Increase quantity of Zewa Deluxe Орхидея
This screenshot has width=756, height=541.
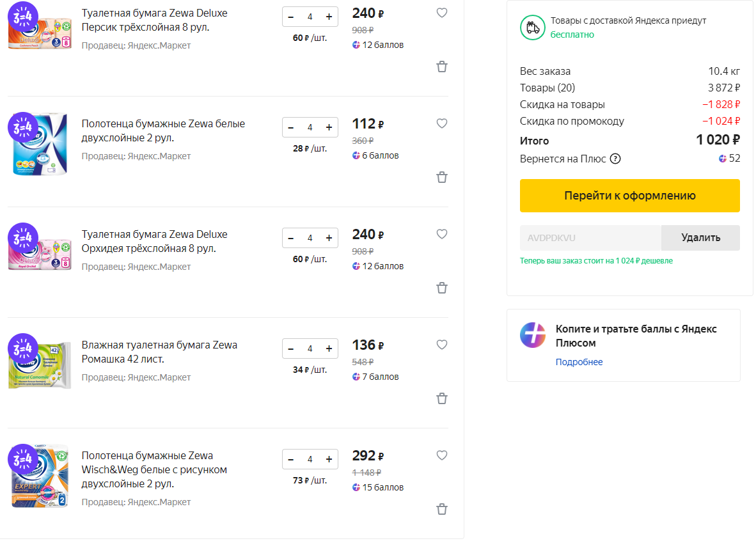tap(329, 238)
